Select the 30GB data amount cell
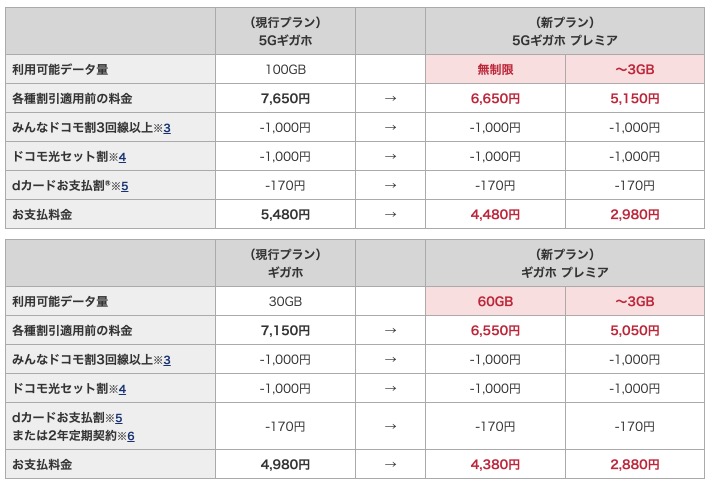The image size is (713, 486). pos(285,301)
